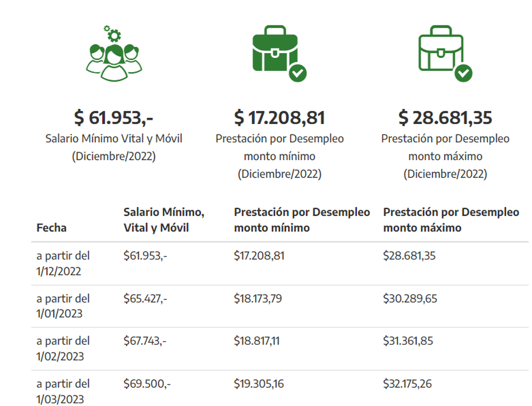Image resolution: width=532 pixels, height=406 pixels.
Task: Click the $ 61.953,- headline amount
Action: [x=114, y=118]
